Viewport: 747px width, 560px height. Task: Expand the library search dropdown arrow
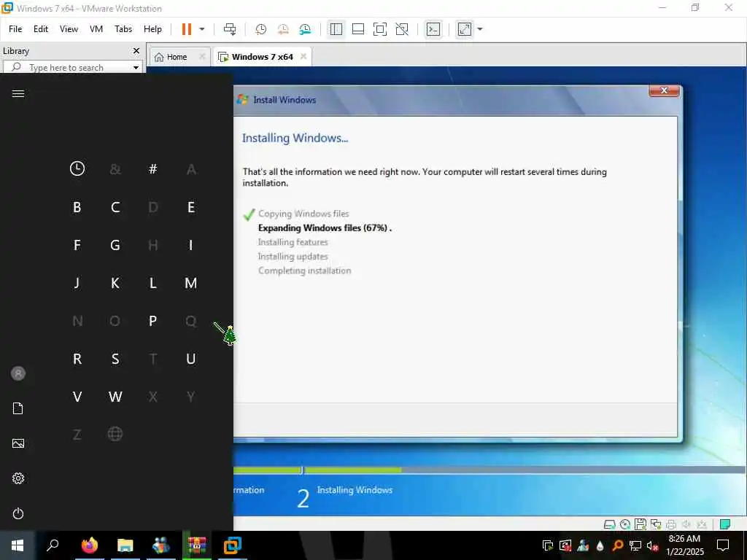click(136, 67)
